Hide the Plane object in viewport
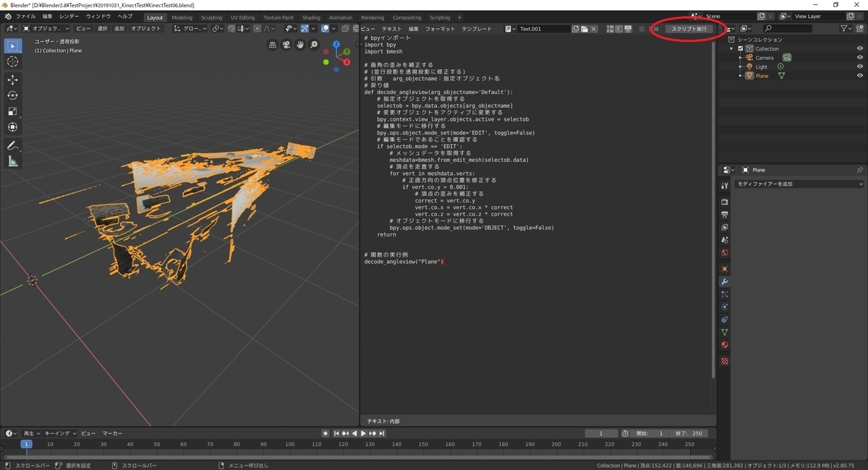Viewport: 868px width, 470px height. [860, 75]
